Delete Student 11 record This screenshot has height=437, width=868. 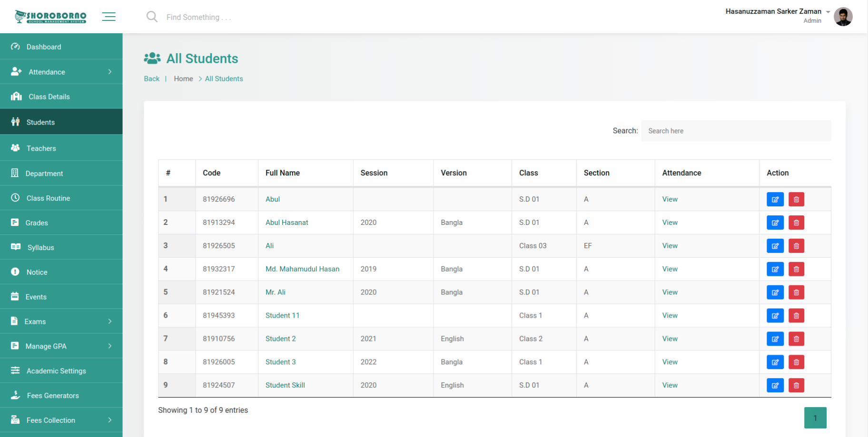click(x=796, y=316)
